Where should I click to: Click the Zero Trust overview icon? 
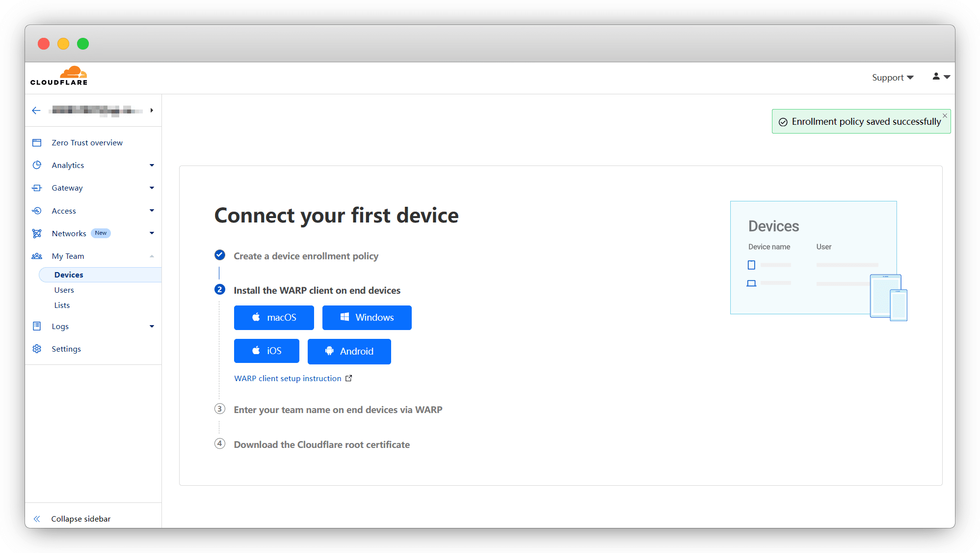pos(37,142)
